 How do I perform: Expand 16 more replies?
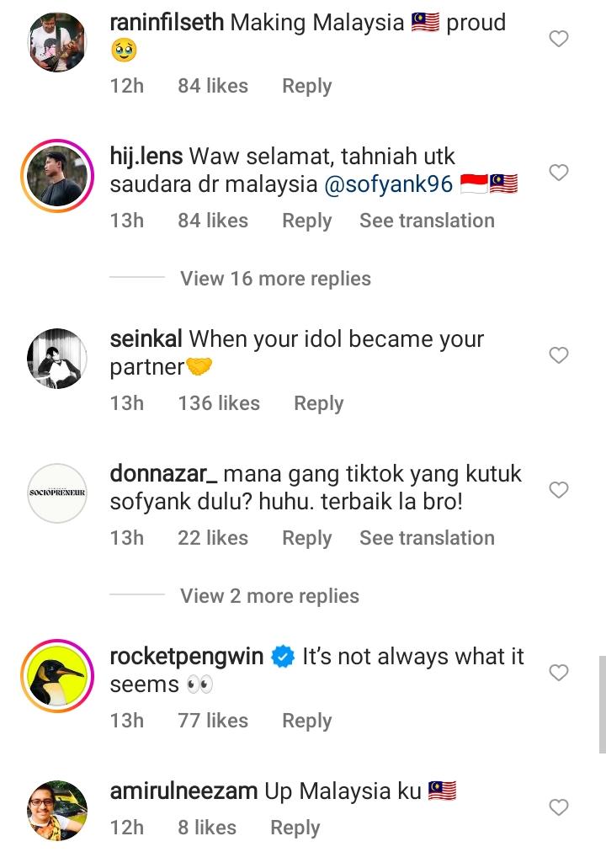tap(275, 279)
